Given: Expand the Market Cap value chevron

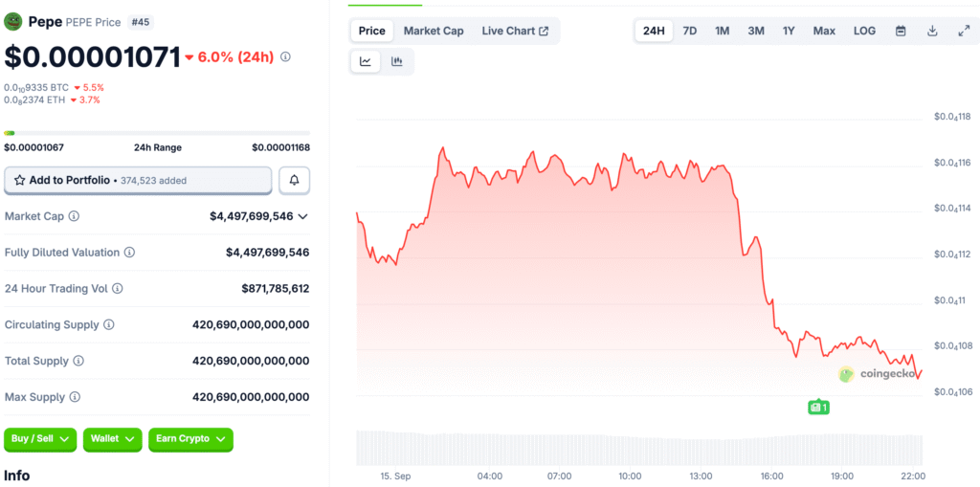Looking at the screenshot, I should coord(303,216).
